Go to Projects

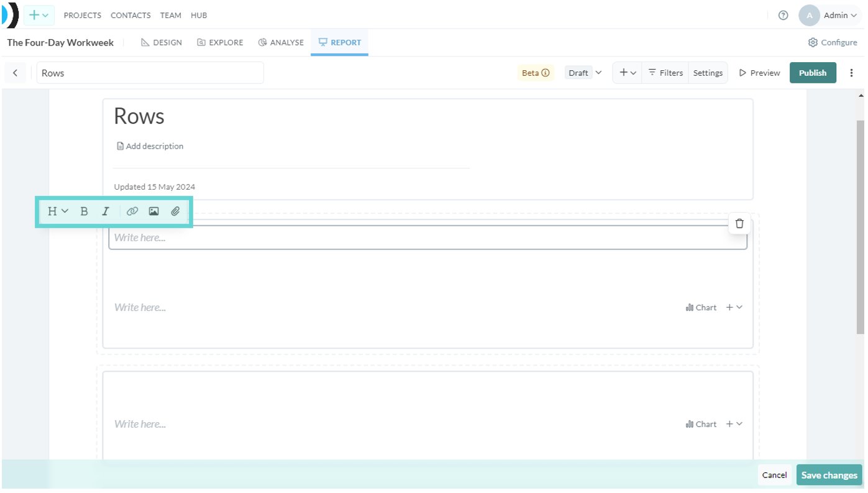tap(82, 16)
